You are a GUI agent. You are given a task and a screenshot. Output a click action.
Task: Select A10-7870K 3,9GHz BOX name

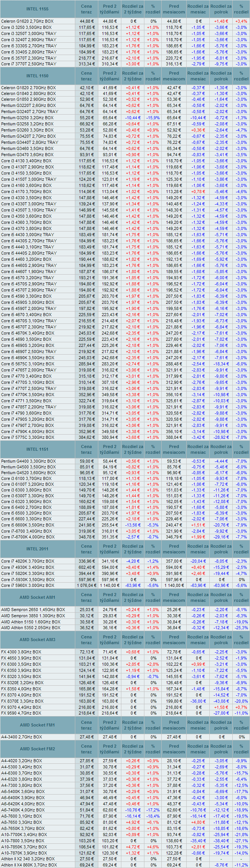pyautogui.click(x=24, y=853)
